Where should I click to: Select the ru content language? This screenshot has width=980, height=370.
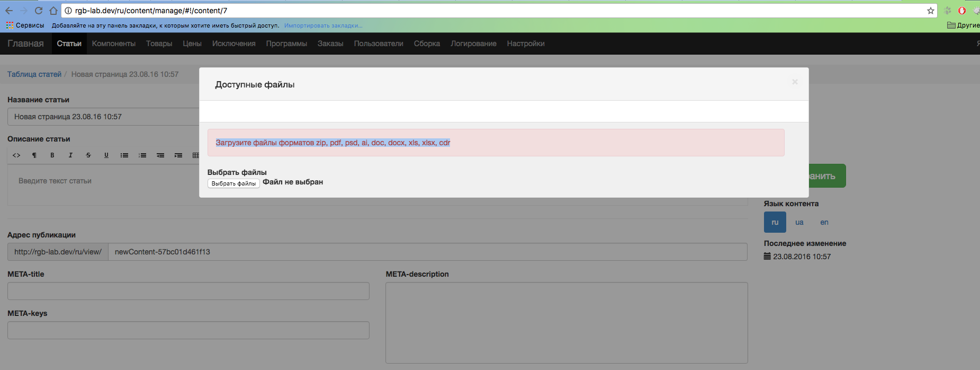point(775,222)
